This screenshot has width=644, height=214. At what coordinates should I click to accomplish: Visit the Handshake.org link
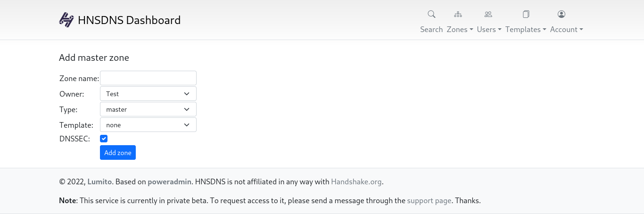(x=356, y=181)
